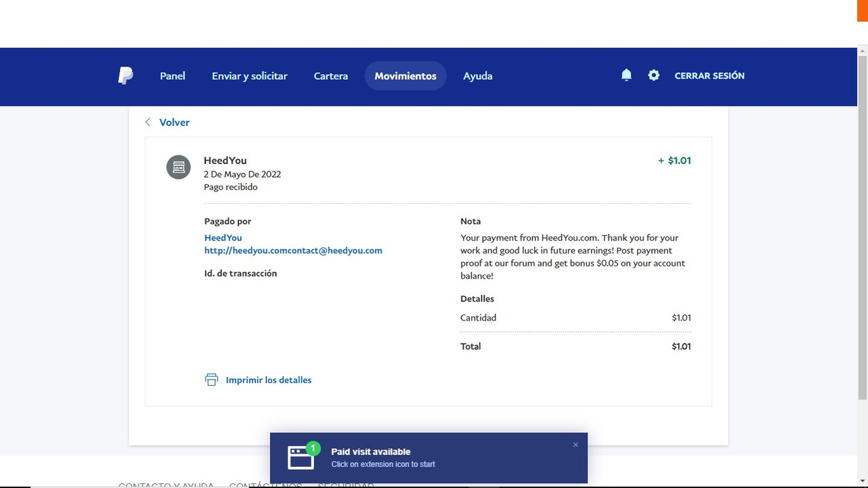
Task: Click the Pago recibido status text
Action: 231,187
